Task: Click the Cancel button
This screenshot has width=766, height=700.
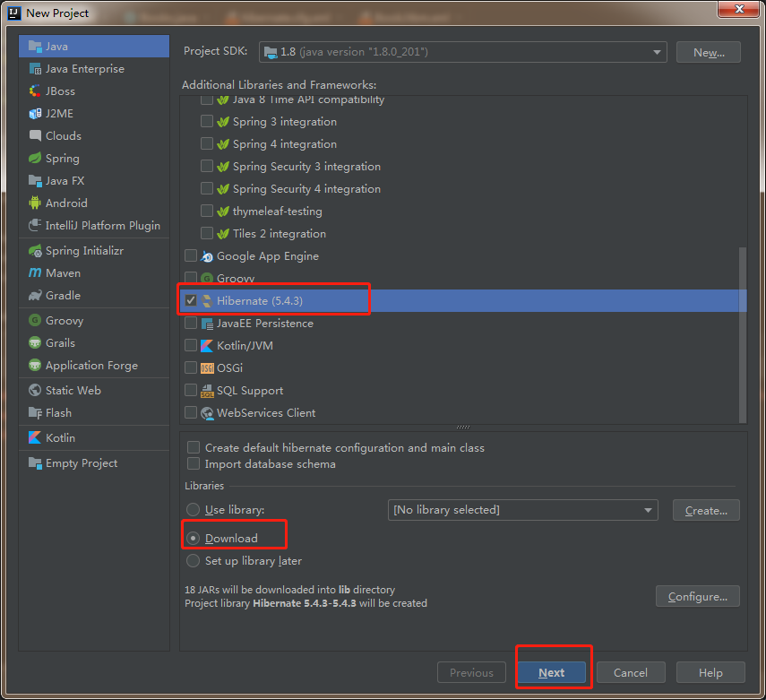Action: [x=631, y=672]
